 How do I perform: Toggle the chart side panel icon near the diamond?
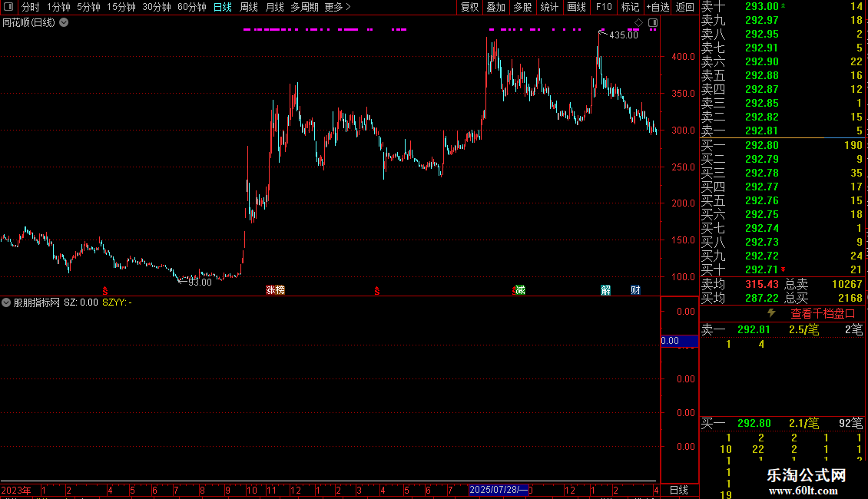click(x=653, y=23)
